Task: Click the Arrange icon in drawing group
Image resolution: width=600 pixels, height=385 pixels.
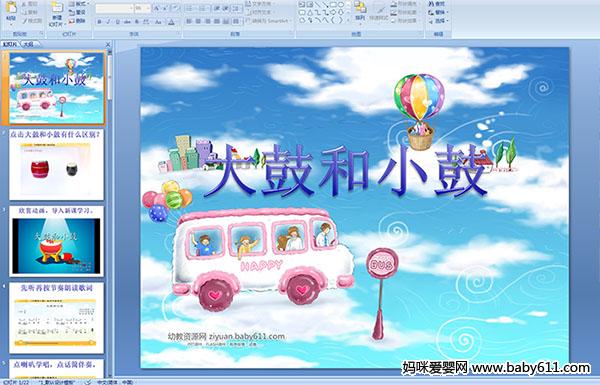Action: [360, 11]
